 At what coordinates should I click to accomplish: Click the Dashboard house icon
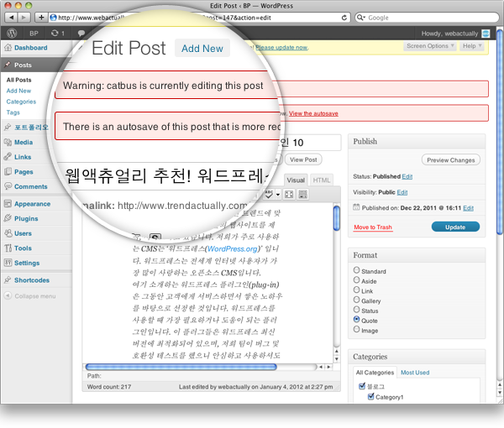8,48
